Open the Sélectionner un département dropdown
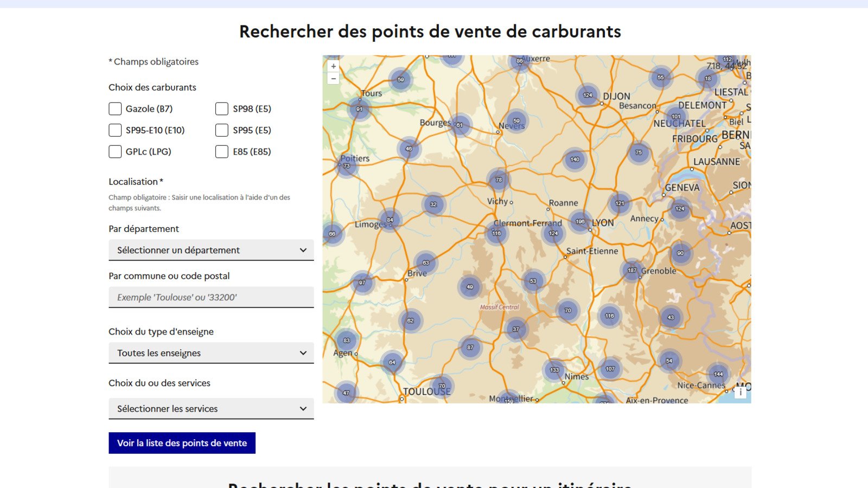Image resolution: width=868 pixels, height=488 pixels. point(211,250)
